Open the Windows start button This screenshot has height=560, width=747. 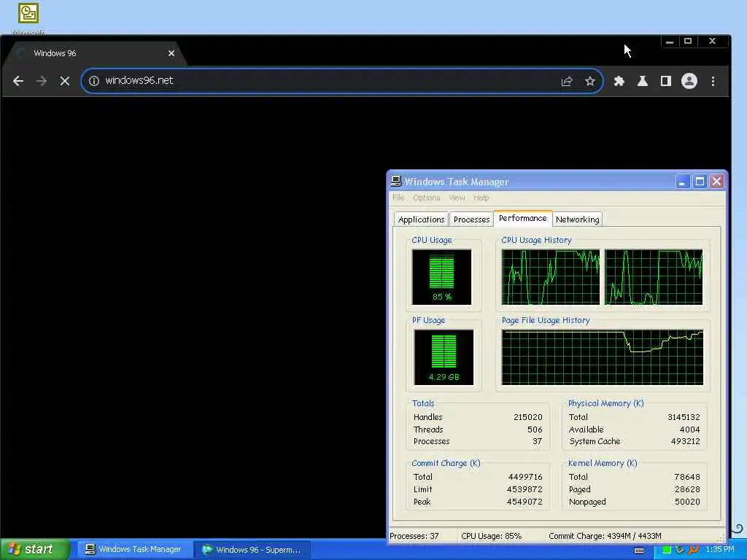pyautogui.click(x=34, y=550)
